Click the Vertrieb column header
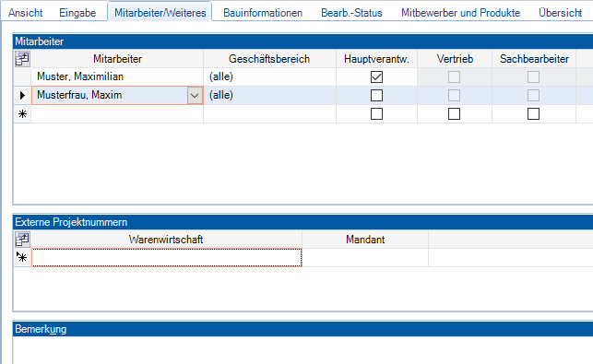Viewport: 593px width, 364px height. pyautogui.click(x=455, y=59)
